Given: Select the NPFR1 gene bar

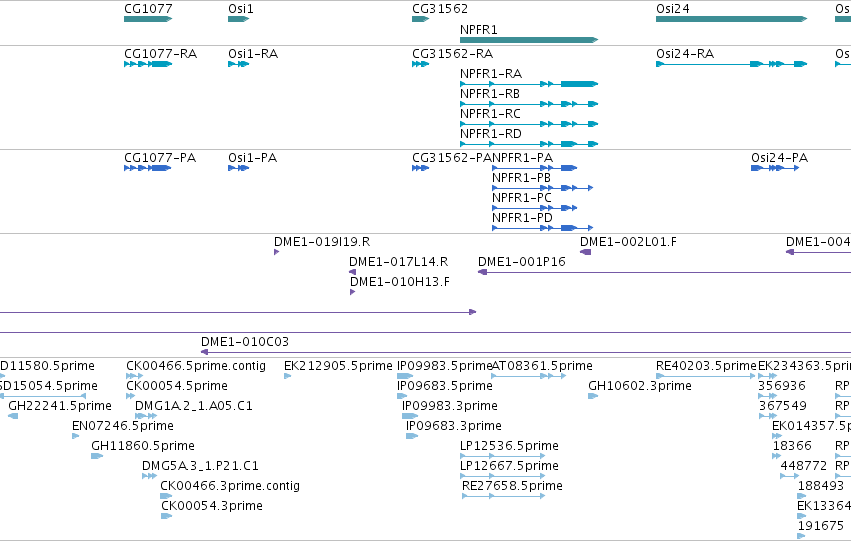Looking at the screenshot, I should click(529, 40).
